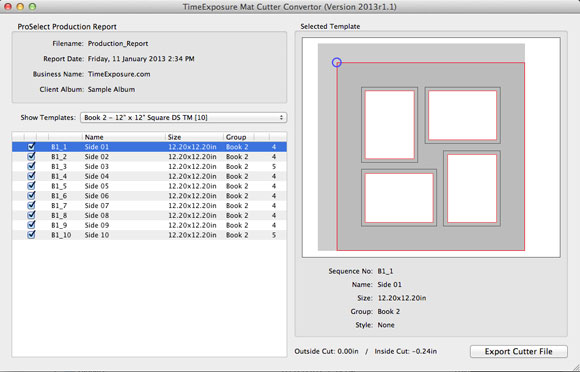This screenshot has width=580, height=372.
Task: Click the Production_Report filename value
Action: 118,44
